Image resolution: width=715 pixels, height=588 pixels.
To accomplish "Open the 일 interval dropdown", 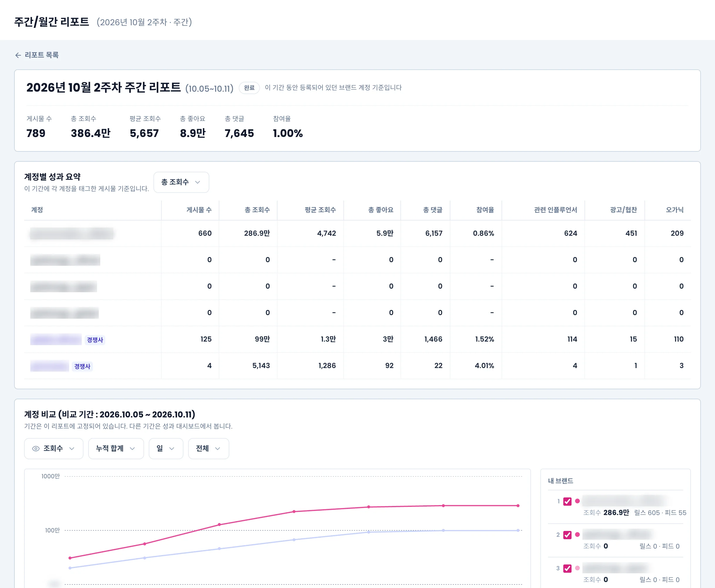I will pyautogui.click(x=166, y=448).
